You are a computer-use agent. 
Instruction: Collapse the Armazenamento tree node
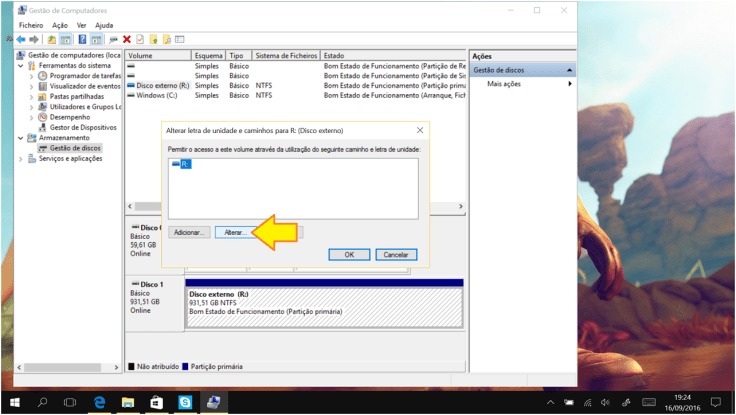click(22, 138)
